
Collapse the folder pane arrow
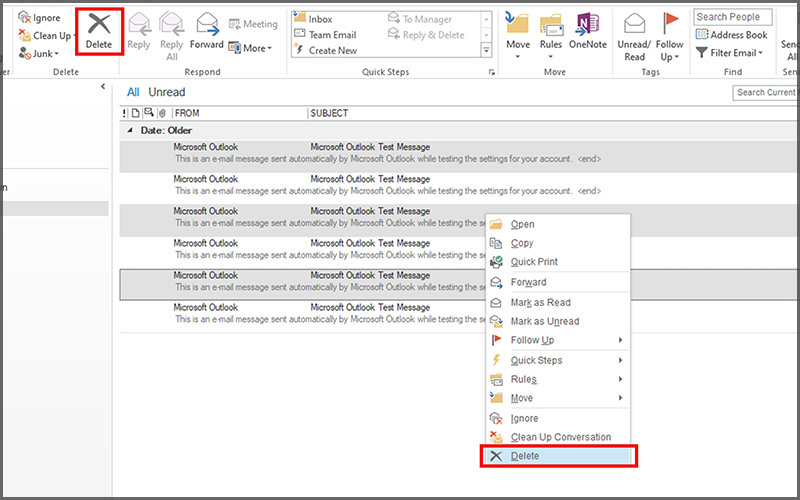click(x=103, y=87)
